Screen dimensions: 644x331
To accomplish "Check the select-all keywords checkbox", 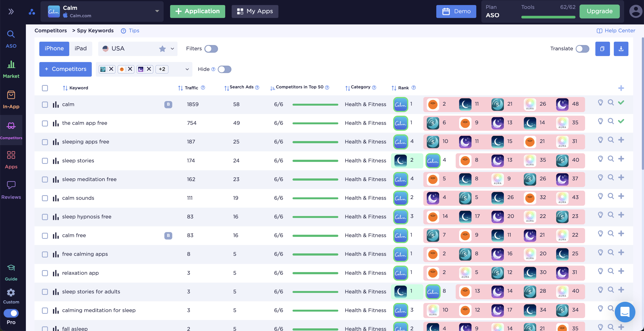I will [45, 88].
